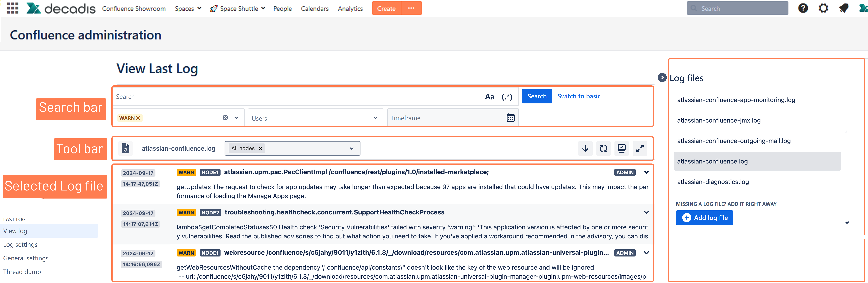Download the current log file
The width and height of the screenshot is (868, 283).
tap(585, 148)
